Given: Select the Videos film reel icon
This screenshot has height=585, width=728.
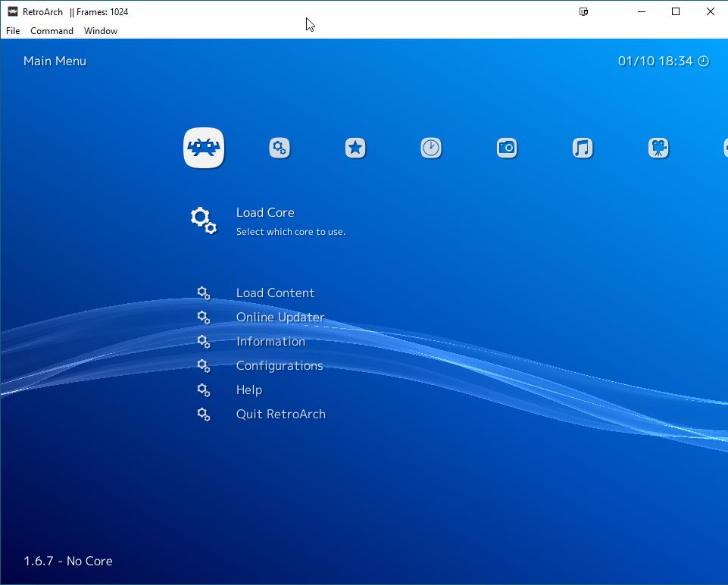Looking at the screenshot, I should [x=658, y=148].
